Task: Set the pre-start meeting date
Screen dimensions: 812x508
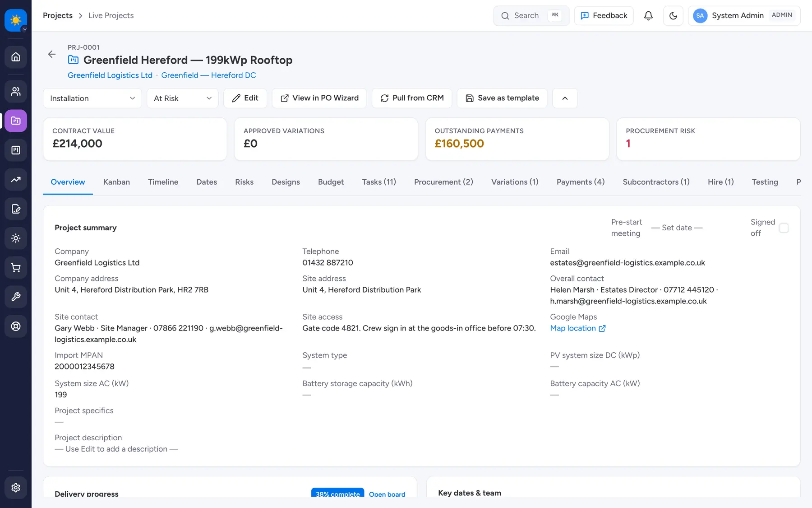Action: (677, 228)
